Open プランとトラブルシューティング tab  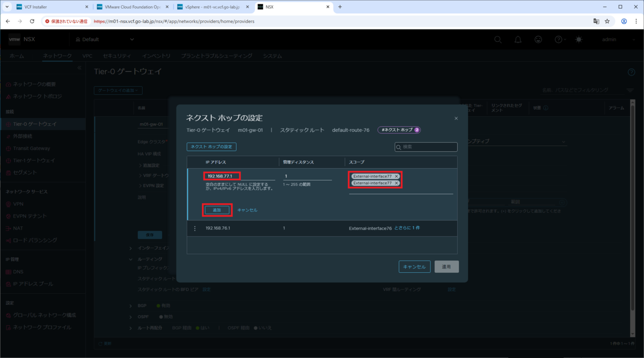[x=217, y=56]
